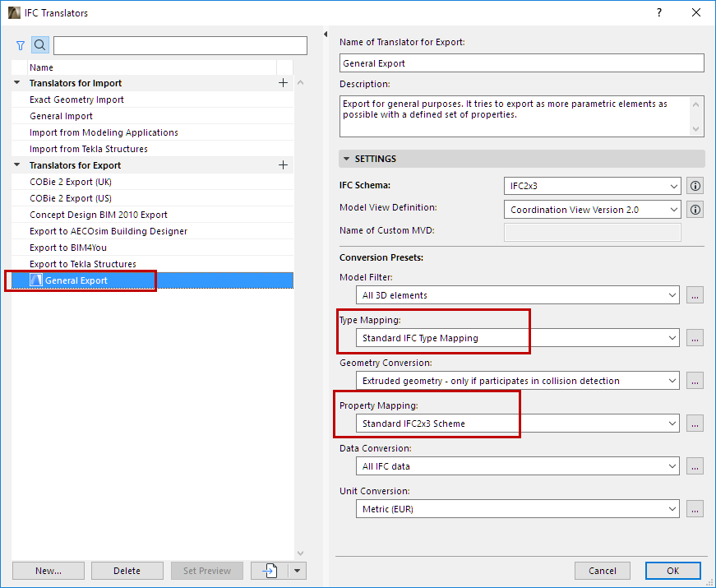
Task: Open Type Mapping preset options (… button)
Action: click(x=695, y=338)
